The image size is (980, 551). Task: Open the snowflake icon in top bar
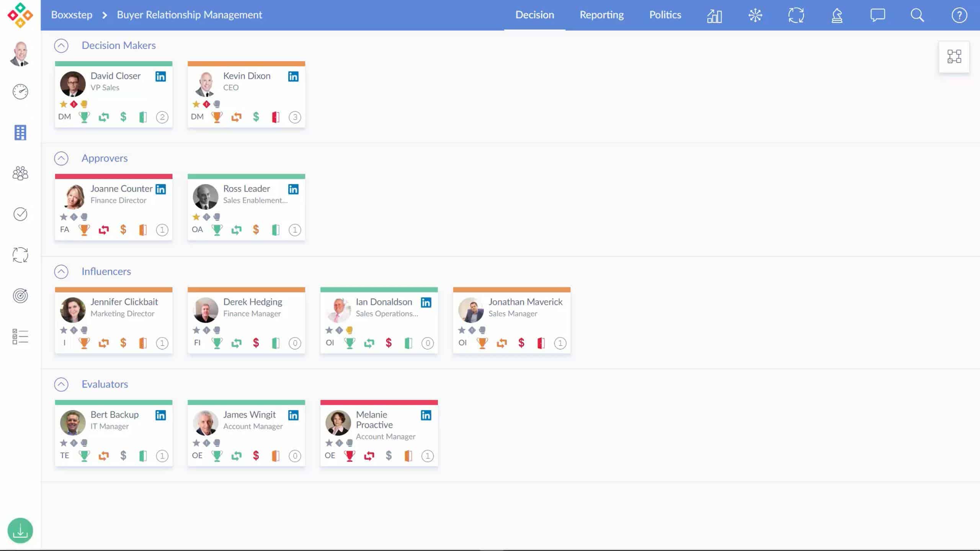coord(755,15)
